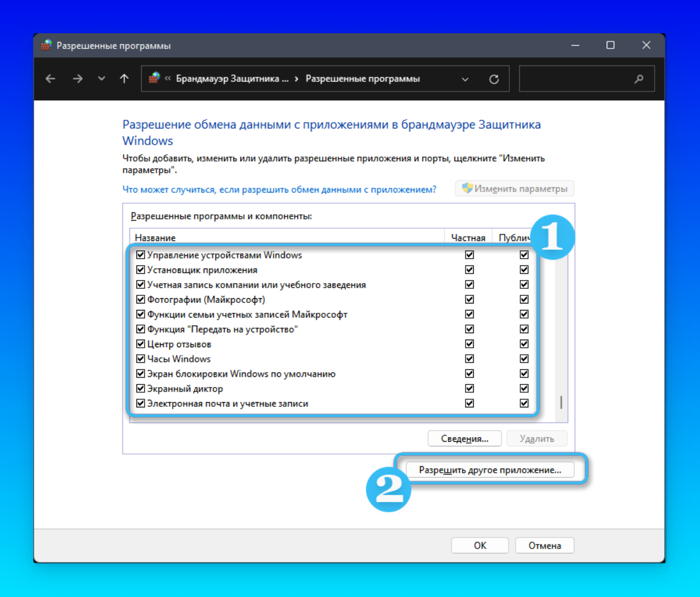Toggle Установщик приложения name checkbox
The width and height of the screenshot is (700, 597).
(140, 270)
